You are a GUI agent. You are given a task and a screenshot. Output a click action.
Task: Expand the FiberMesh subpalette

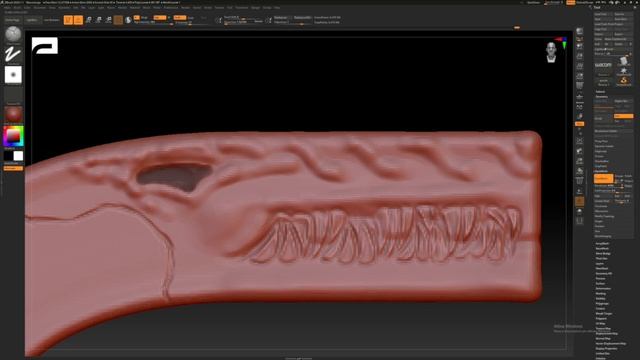[602, 269]
